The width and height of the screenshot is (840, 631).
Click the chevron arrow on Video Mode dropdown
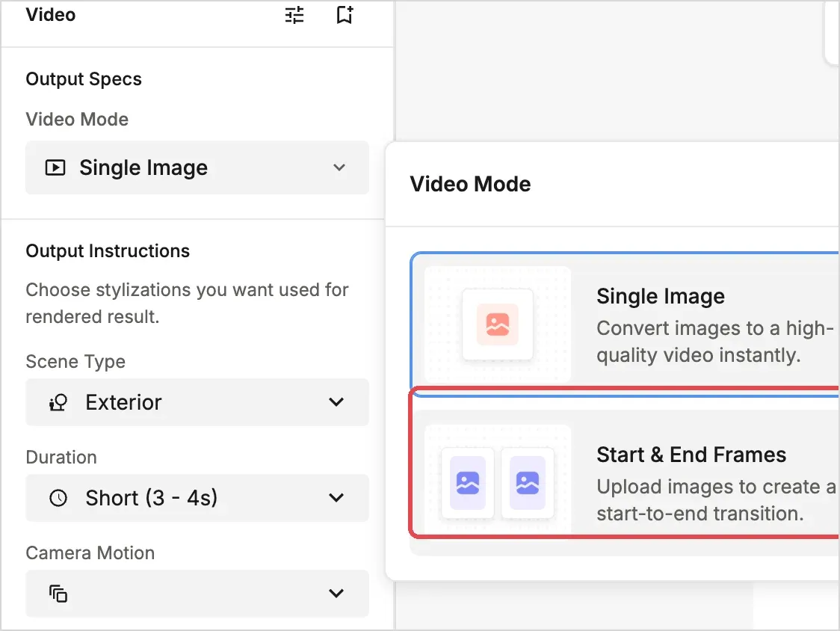pos(339,167)
